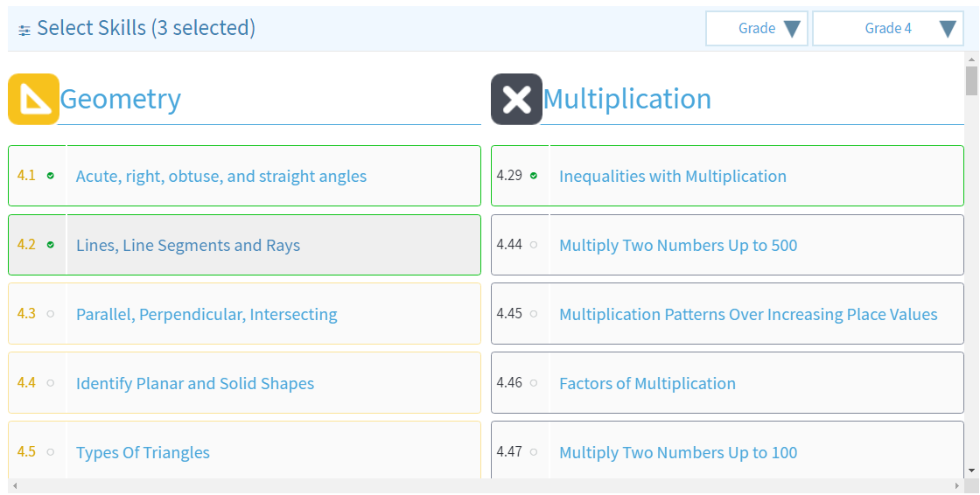980x495 pixels.
Task: Open the Multiplication category heading
Action: click(627, 99)
